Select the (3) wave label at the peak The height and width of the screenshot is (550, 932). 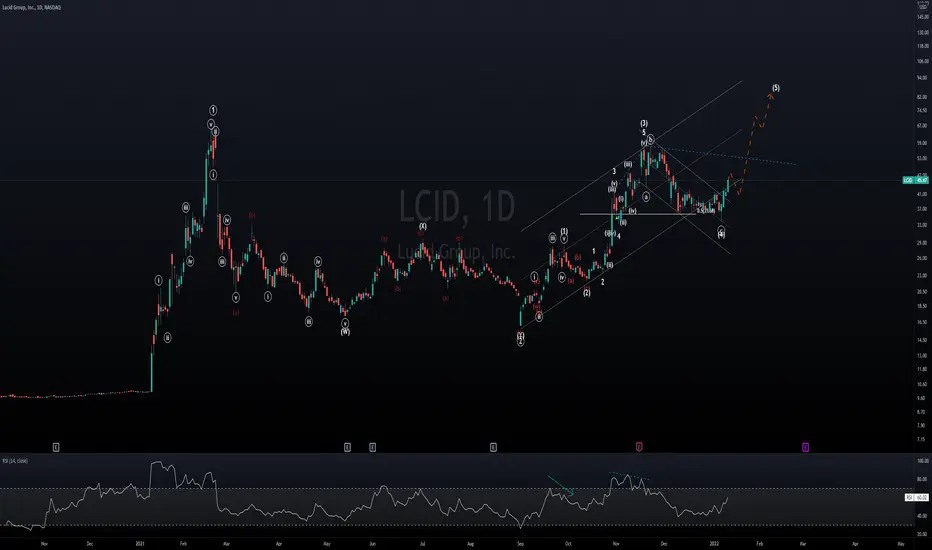644,124
